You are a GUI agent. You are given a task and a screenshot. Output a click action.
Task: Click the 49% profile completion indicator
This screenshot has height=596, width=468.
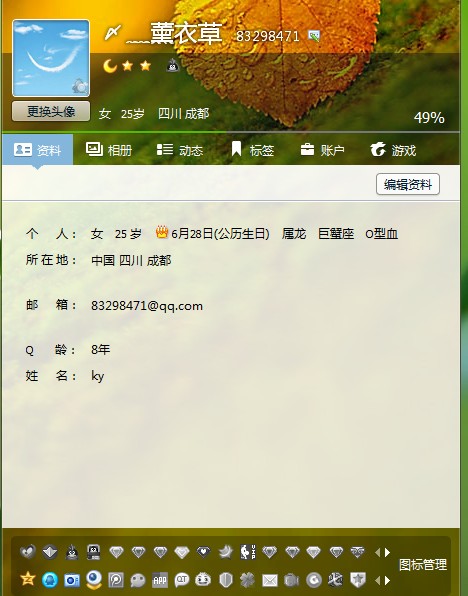point(429,118)
